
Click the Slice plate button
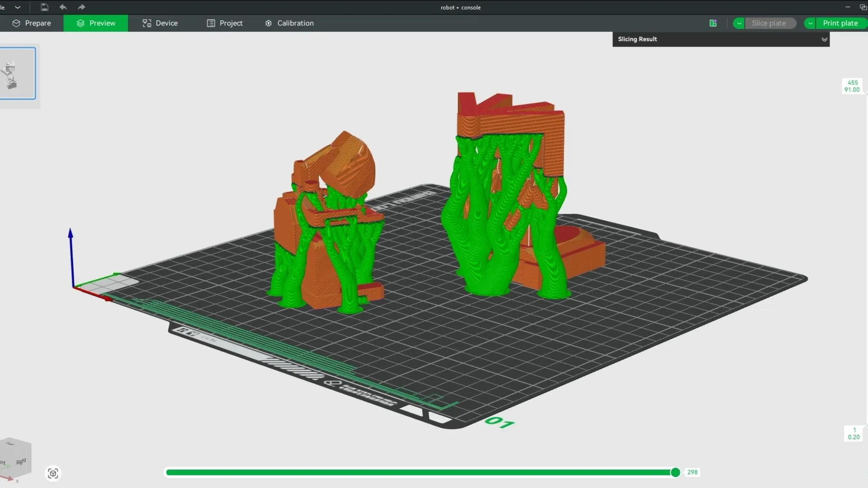point(769,23)
